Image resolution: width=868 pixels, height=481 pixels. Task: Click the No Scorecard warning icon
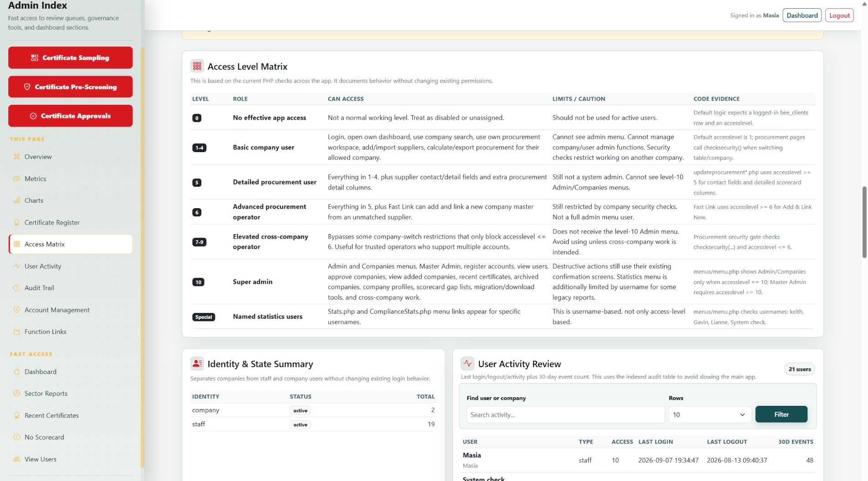click(x=17, y=437)
